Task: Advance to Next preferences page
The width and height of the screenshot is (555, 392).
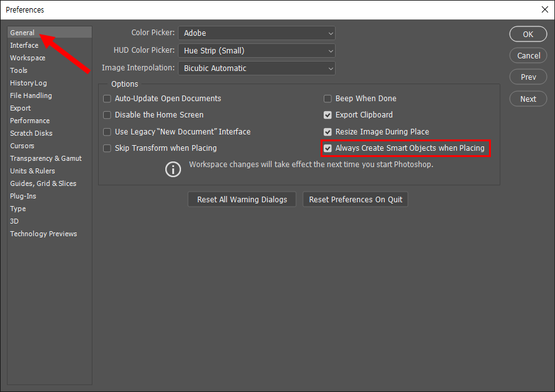Action: 528,99
